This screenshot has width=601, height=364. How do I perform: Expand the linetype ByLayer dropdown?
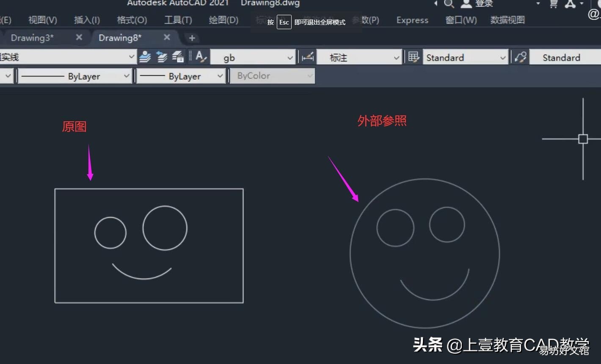[x=127, y=76]
